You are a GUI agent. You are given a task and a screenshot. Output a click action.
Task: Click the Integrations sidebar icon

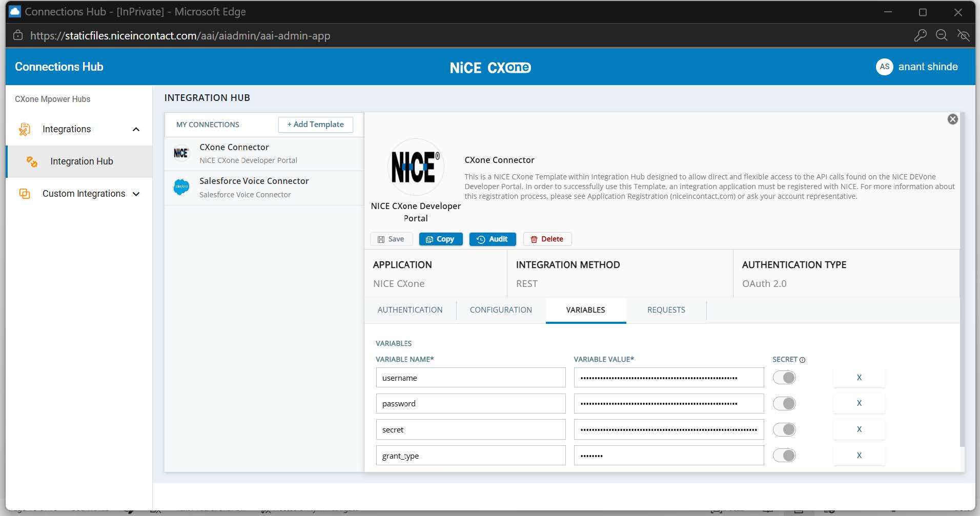pyautogui.click(x=25, y=129)
